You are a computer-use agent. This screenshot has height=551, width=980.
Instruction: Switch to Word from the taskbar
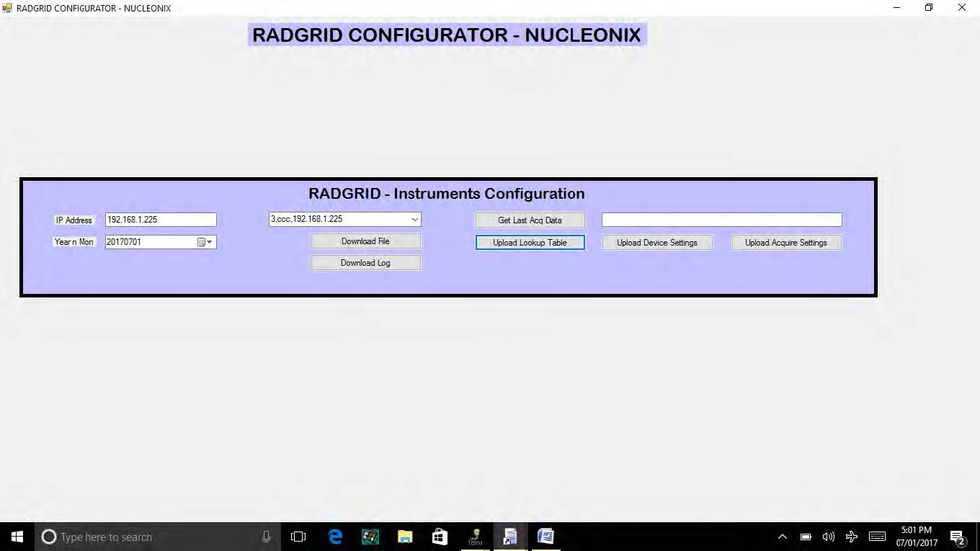[x=545, y=537]
